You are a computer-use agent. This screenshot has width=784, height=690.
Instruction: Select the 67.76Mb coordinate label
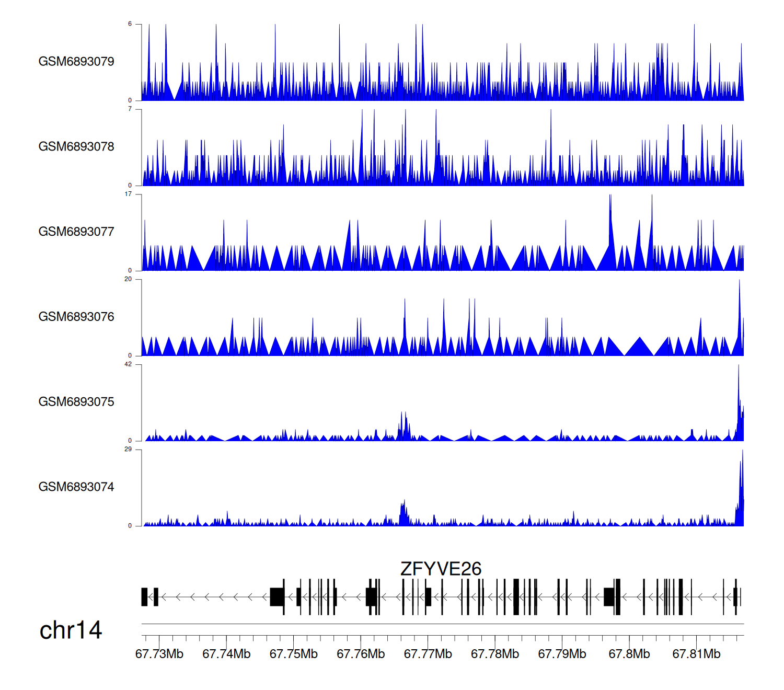(x=361, y=654)
